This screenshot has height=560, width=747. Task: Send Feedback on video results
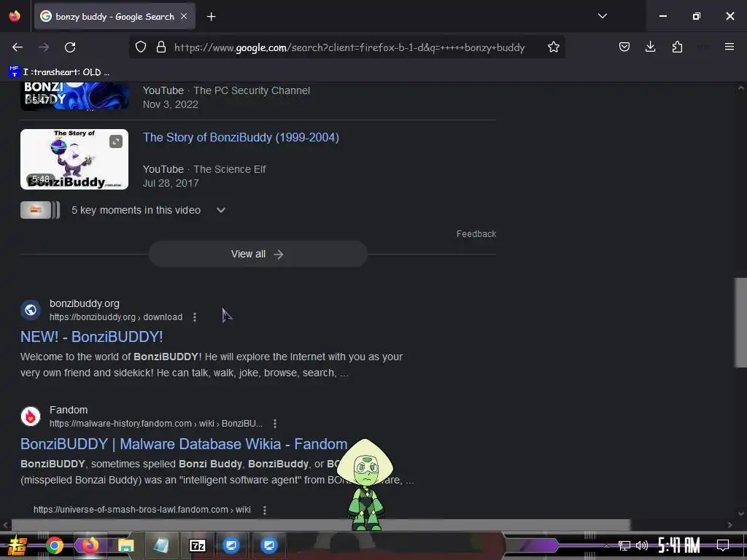coord(476,234)
